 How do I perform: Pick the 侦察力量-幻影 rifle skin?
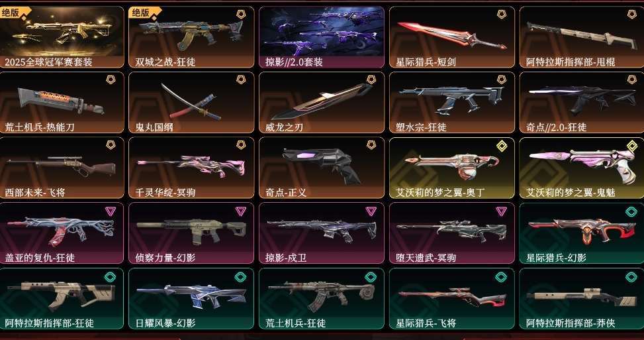pyautogui.click(x=191, y=233)
